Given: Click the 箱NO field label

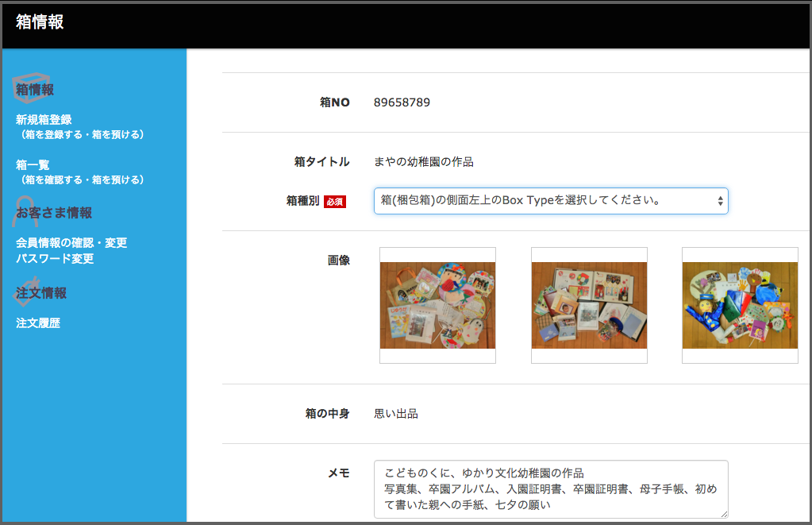Looking at the screenshot, I should click(334, 102).
